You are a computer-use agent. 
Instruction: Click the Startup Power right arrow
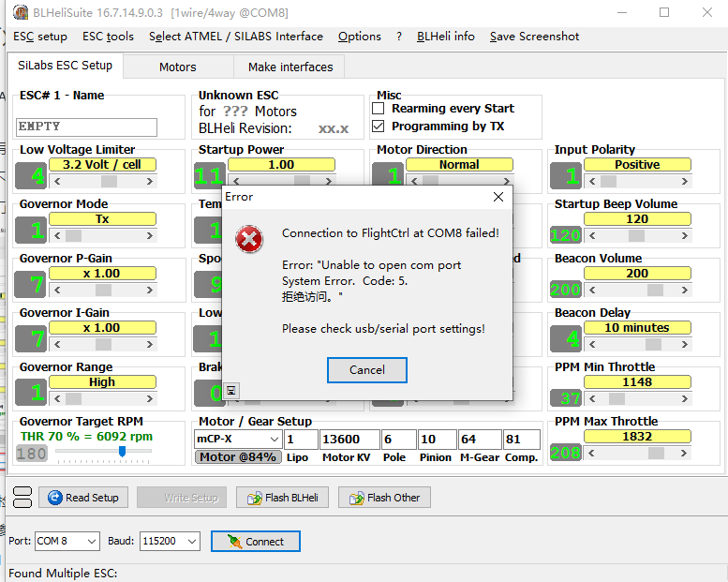(x=329, y=181)
